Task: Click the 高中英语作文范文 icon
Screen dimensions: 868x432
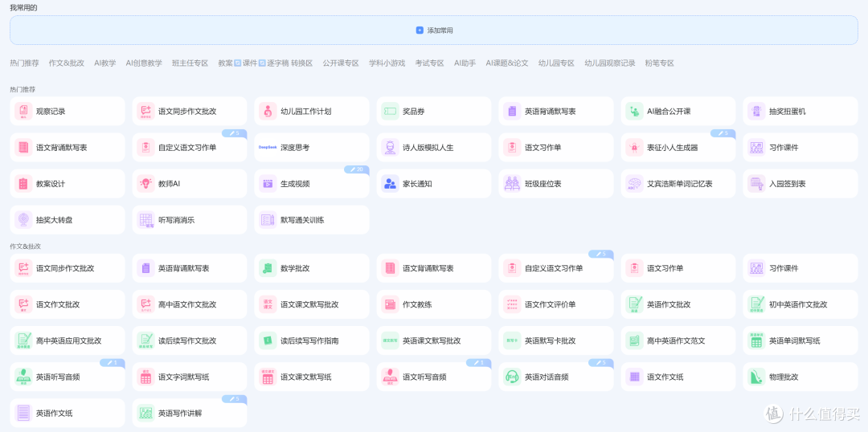Action: 634,340
